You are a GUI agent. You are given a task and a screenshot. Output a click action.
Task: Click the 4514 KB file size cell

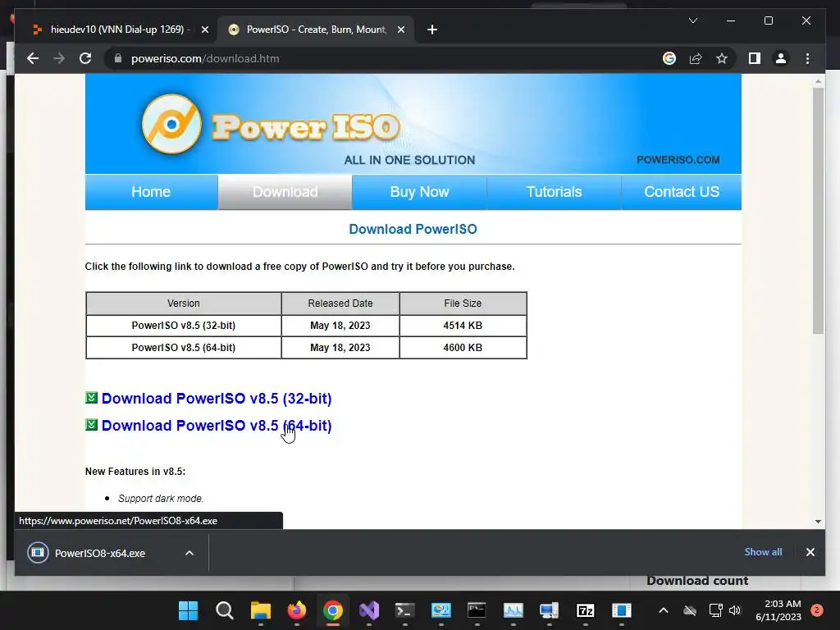point(463,325)
